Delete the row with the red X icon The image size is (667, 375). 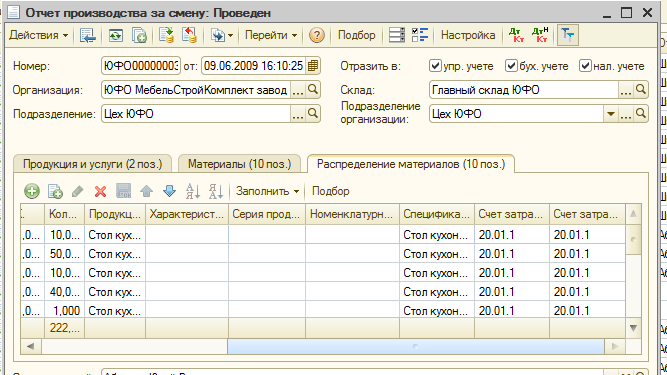100,192
